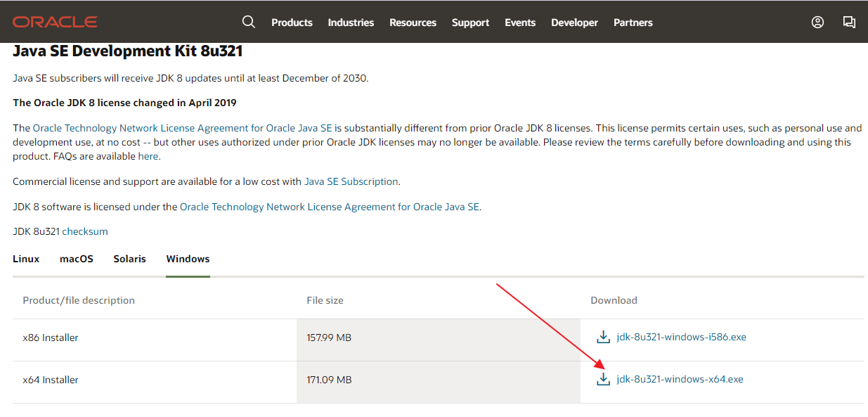Switch to the Linux tab
Viewport: 868px width, 417px height.
[x=26, y=259]
